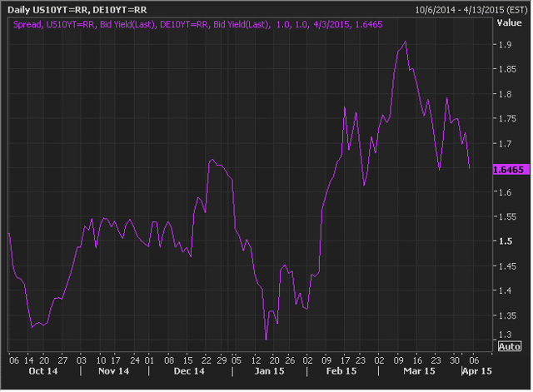Viewport: 533px width, 392px height.
Task: Click the 1.7 y-axis label
Action: coord(506,144)
